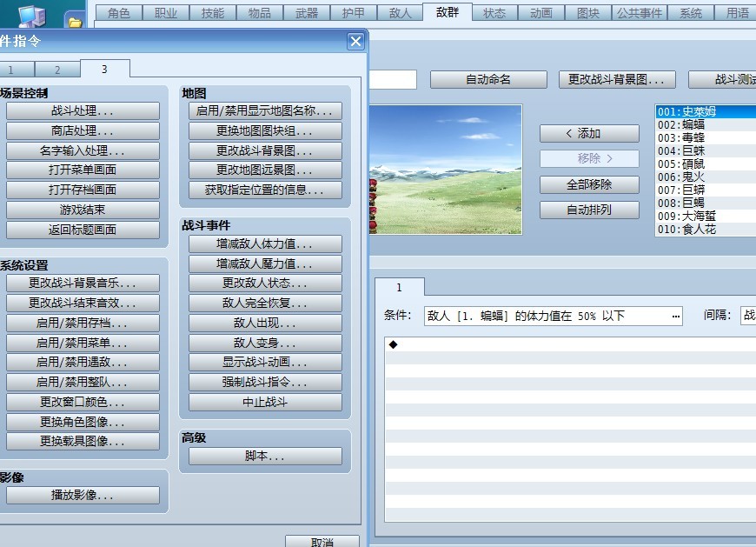Open the 用语 database tab
The image size is (756, 547).
[x=736, y=13]
